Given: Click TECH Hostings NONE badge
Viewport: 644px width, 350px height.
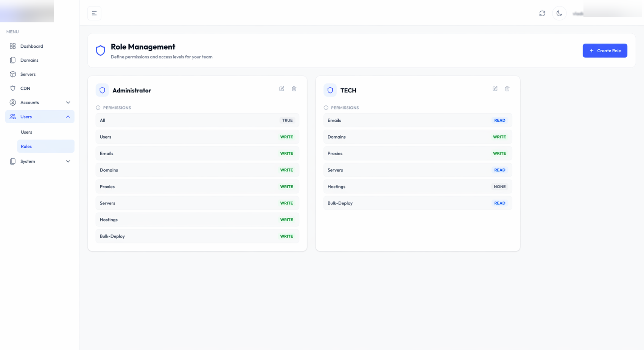Looking at the screenshot, I should click(x=499, y=187).
